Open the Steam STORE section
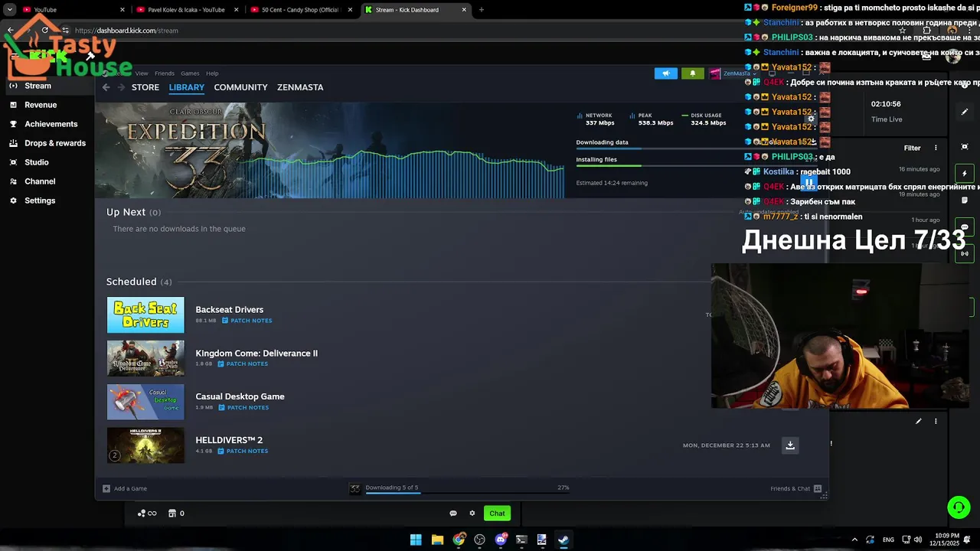 145,87
